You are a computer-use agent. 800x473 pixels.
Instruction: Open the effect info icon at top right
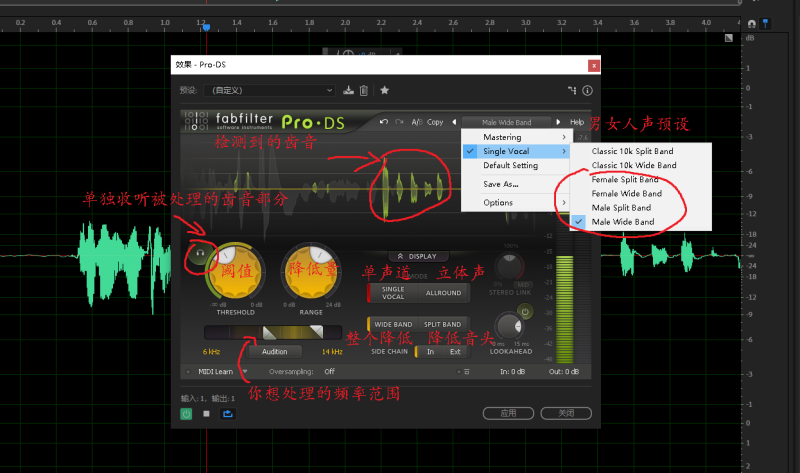[588, 90]
